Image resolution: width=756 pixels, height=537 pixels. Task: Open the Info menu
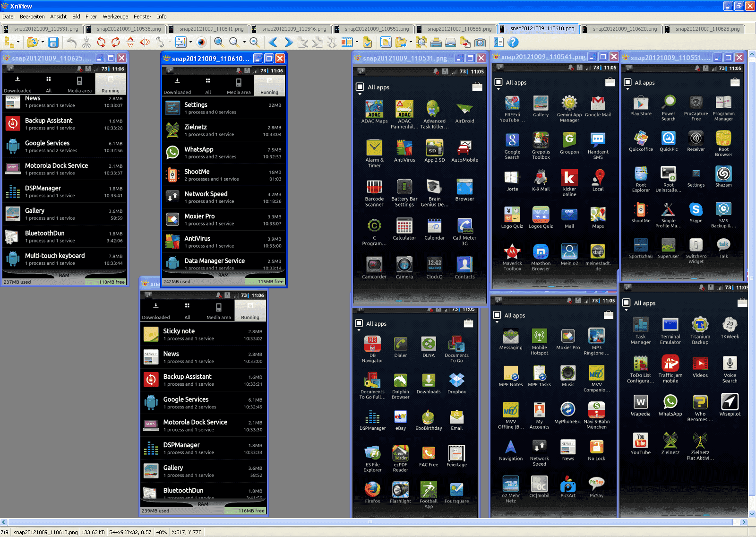click(162, 17)
